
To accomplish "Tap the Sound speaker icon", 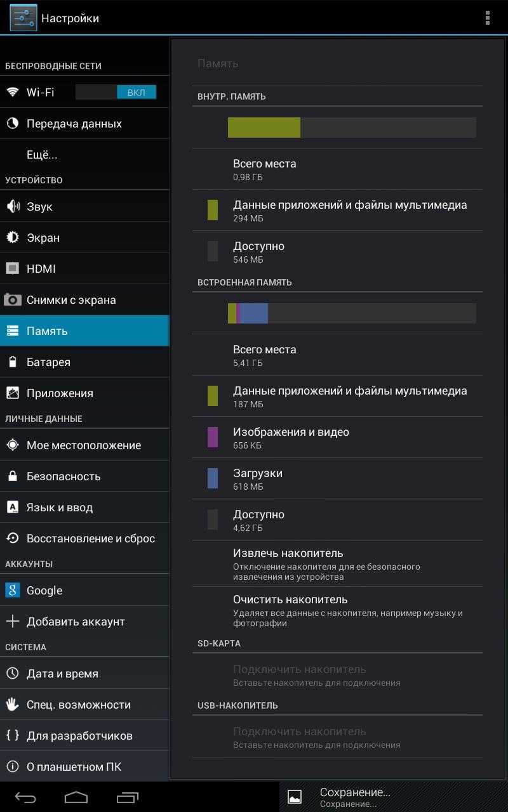I will [13, 207].
